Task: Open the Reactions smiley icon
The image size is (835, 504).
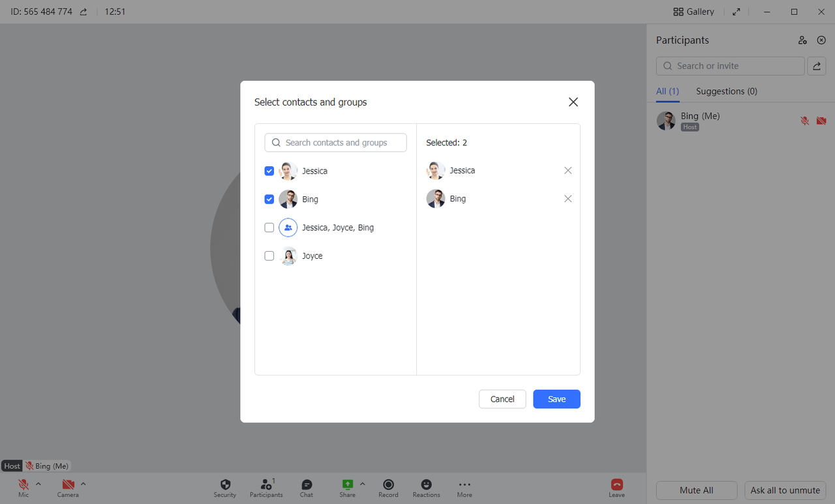Action: [x=426, y=485]
